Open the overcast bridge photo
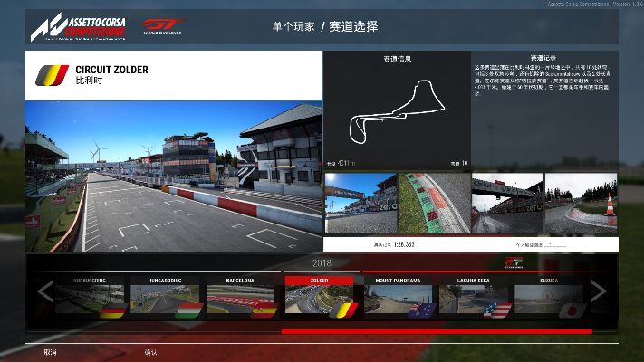 (507, 204)
